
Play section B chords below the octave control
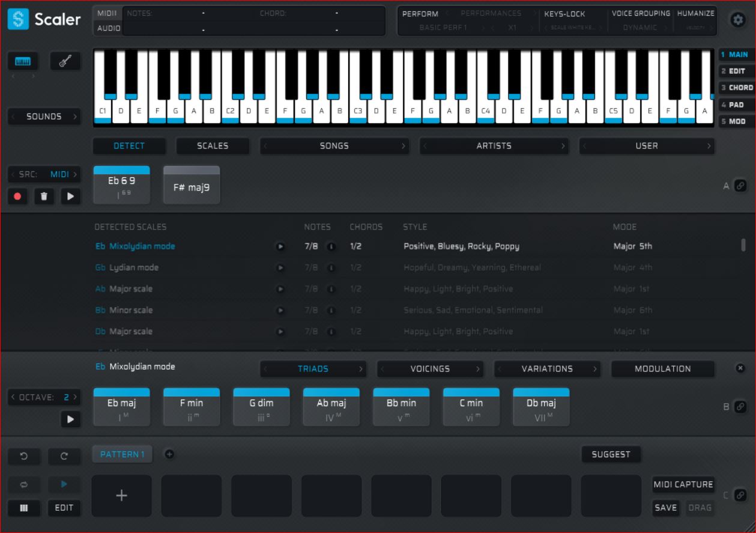70,419
